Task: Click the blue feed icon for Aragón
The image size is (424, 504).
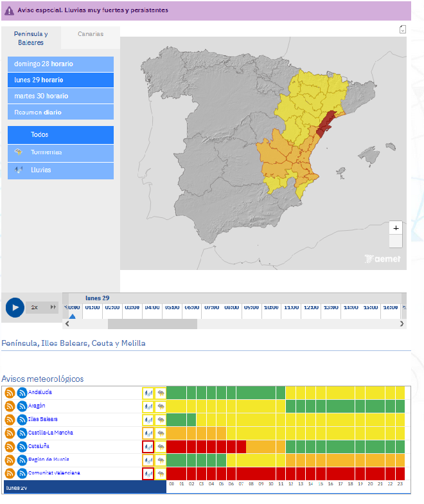Action: coord(22,406)
